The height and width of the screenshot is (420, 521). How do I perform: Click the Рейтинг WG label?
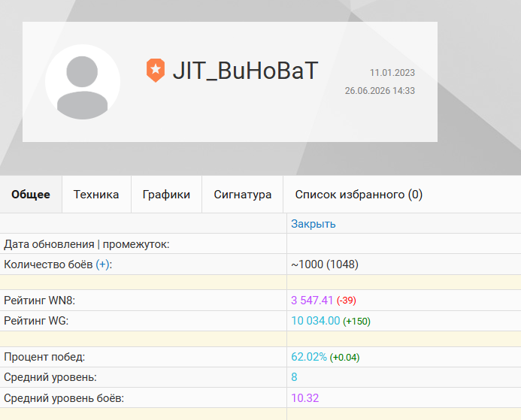point(36,321)
